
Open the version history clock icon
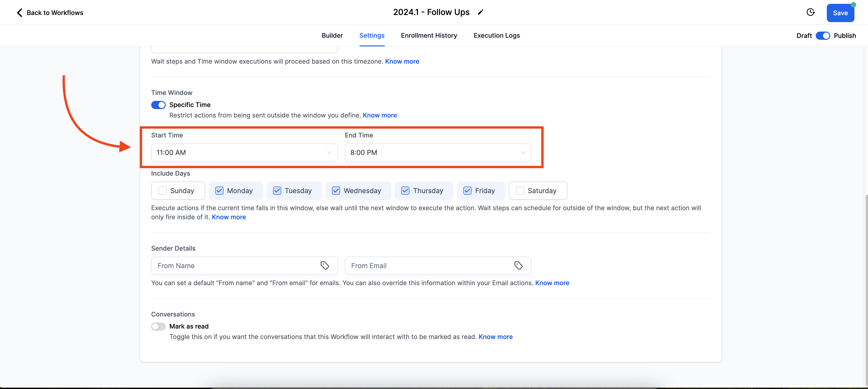click(810, 12)
